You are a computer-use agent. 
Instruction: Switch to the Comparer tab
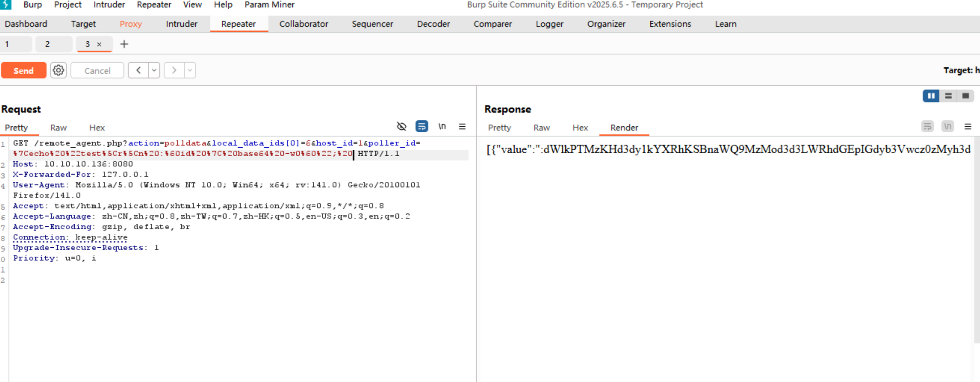coord(492,24)
